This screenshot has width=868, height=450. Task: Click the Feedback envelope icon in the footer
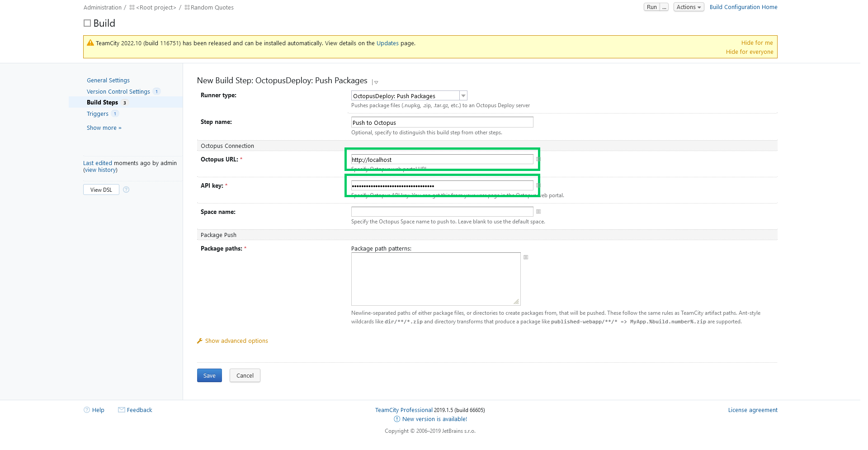click(122, 410)
